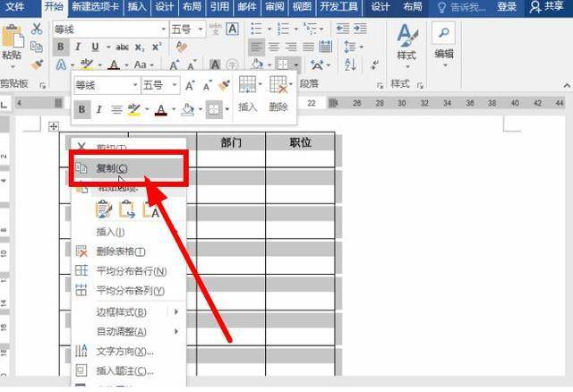Collapse the ribbon with the caret
The height and width of the screenshot is (392, 573).
567,86
